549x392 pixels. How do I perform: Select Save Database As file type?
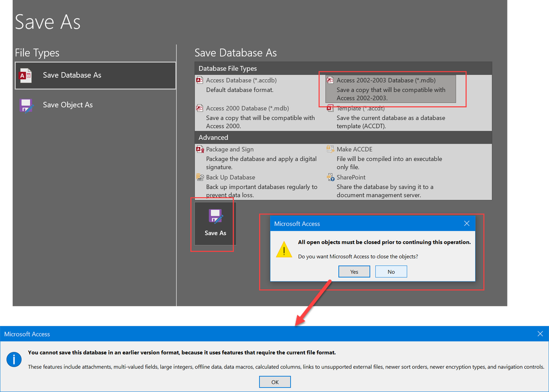pyautogui.click(x=95, y=76)
